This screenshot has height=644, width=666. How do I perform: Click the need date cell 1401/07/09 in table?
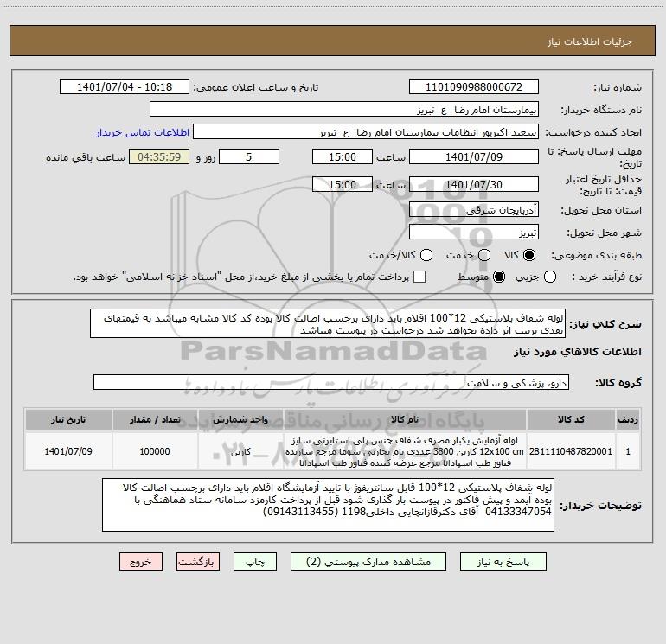68,451
